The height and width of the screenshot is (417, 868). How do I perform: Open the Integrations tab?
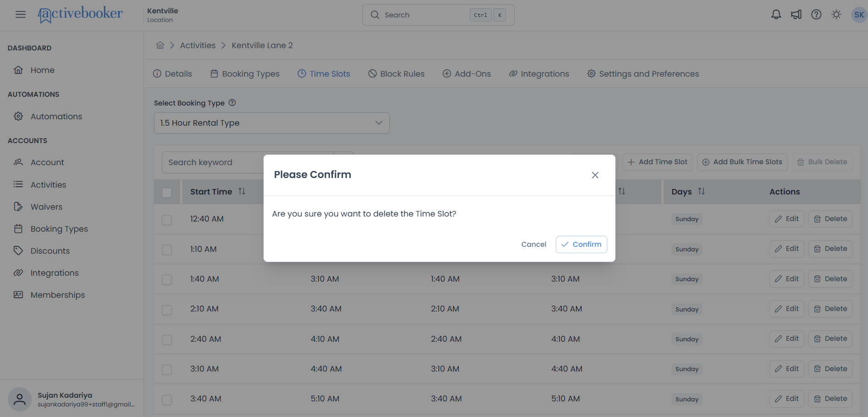pos(539,74)
